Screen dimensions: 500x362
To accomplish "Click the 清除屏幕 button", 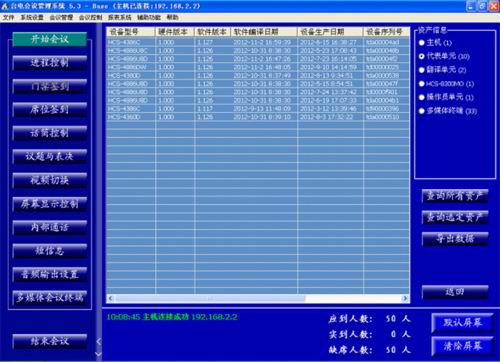I will (x=462, y=346).
